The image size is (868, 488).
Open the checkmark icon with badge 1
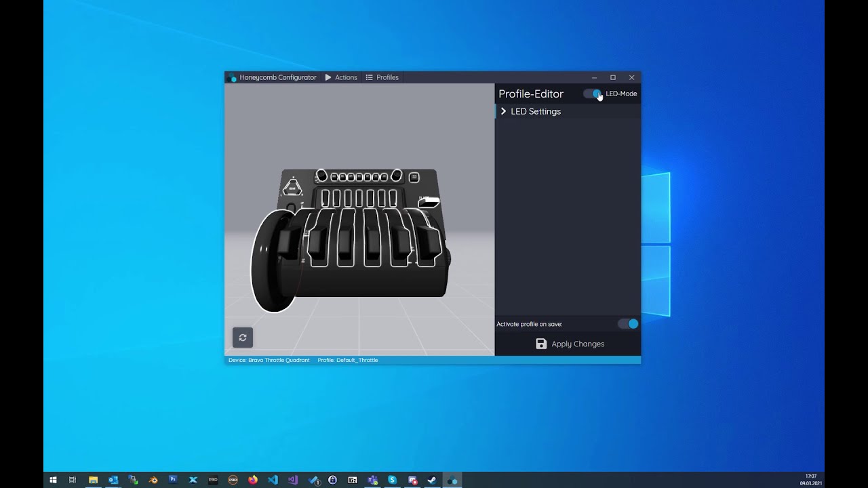(313, 480)
